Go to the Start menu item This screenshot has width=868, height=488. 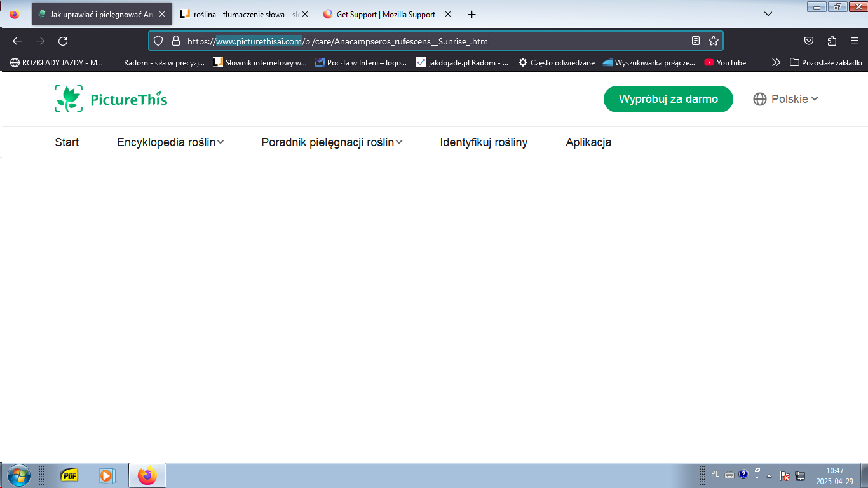(67, 142)
